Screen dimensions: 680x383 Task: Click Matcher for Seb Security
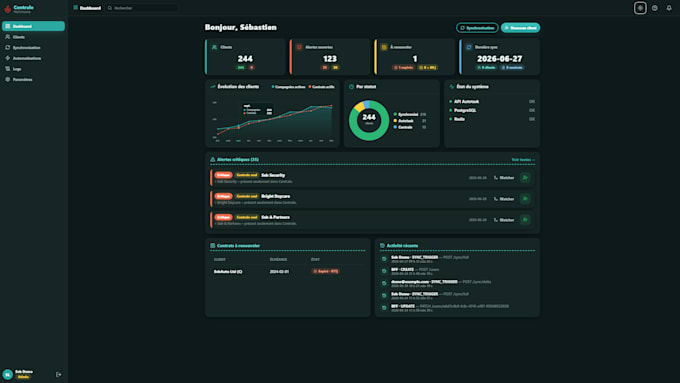click(x=504, y=178)
